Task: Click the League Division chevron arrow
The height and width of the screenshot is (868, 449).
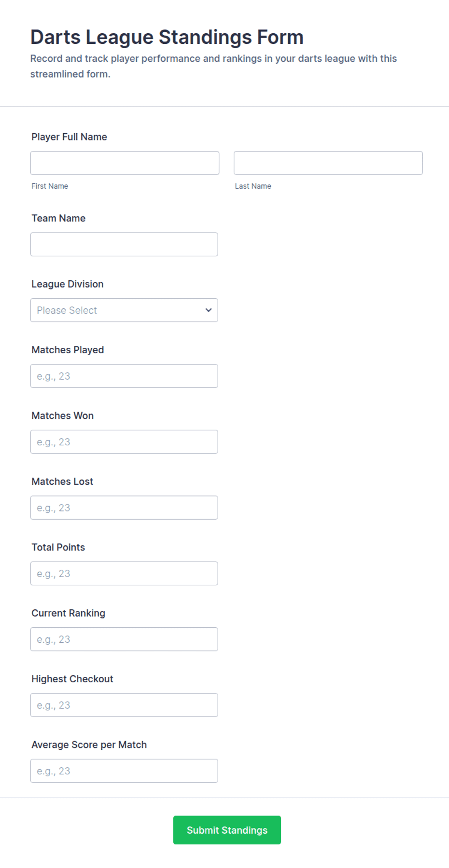Action: click(209, 310)
